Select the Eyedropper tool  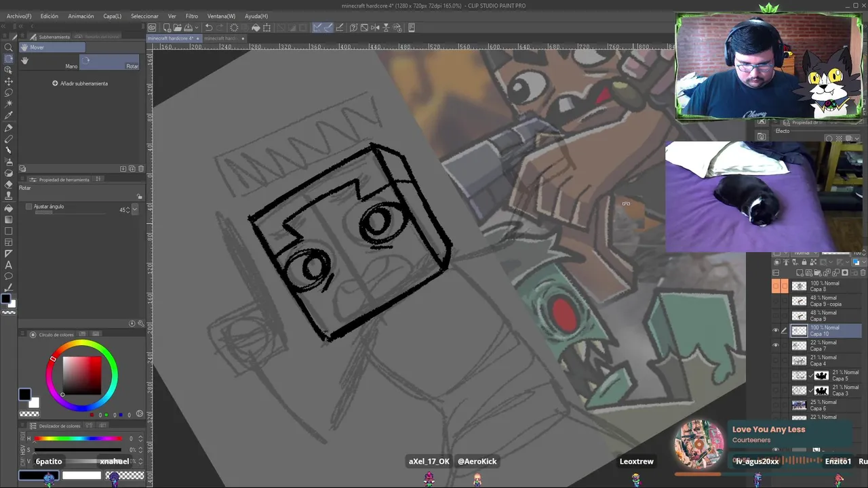(9, 116)
